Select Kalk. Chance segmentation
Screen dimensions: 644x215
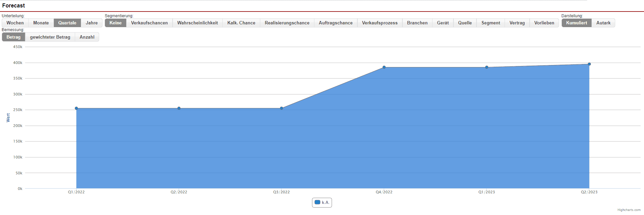(x=241, y=23)
